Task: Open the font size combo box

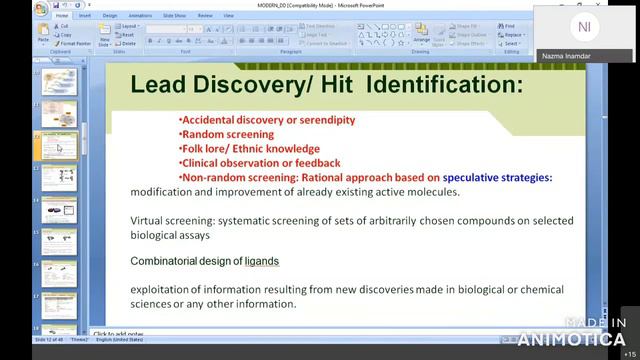Action: point(195,29)
